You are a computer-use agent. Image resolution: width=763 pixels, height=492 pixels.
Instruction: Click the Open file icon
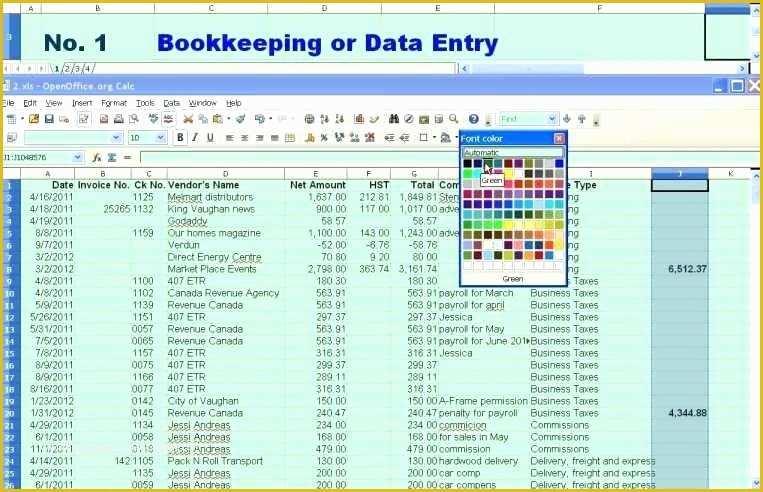click(34, 119)
